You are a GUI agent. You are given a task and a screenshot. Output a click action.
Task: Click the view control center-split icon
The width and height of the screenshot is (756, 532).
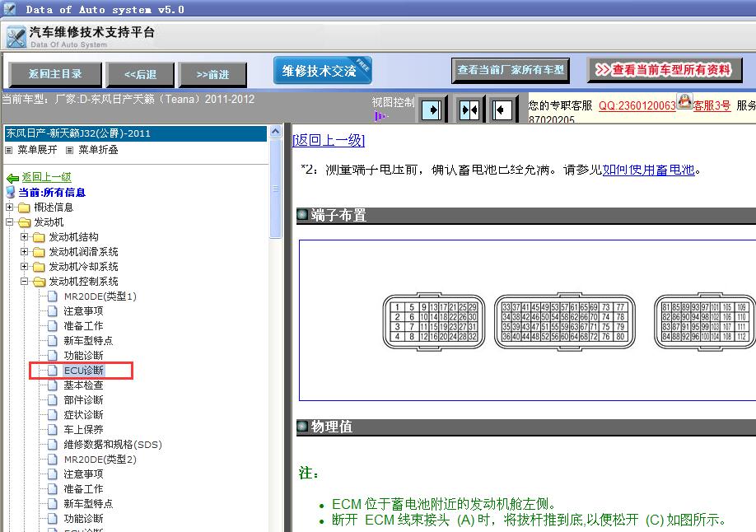[x=469, y=110]
